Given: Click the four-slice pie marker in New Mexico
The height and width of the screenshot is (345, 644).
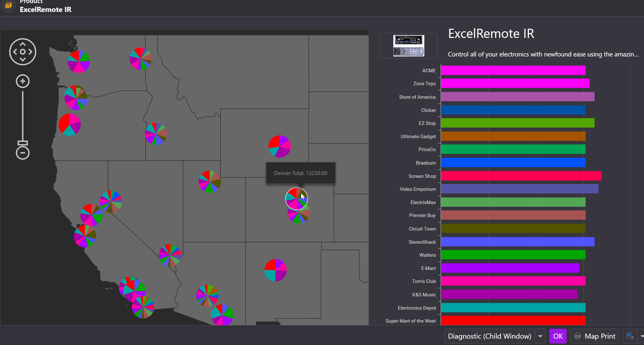Looking at the screenshot, I should 276,270.
